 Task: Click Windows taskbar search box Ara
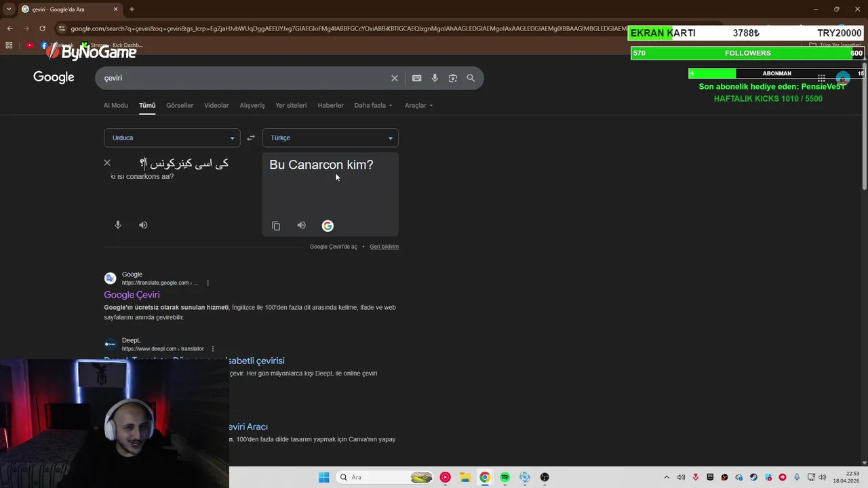pyautogui.click(x=385, y=477)
